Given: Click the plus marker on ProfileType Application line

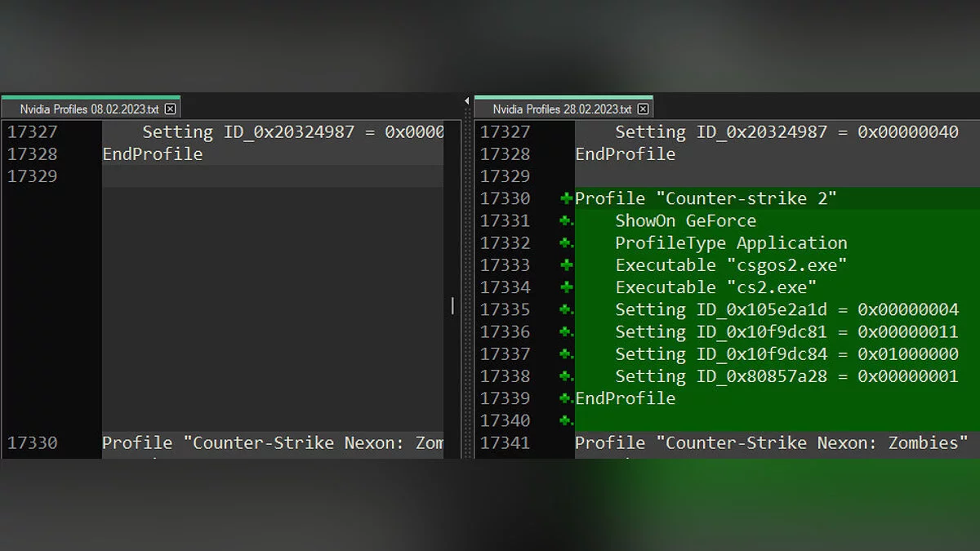Looking at the screenshot, I should [566, 242].
